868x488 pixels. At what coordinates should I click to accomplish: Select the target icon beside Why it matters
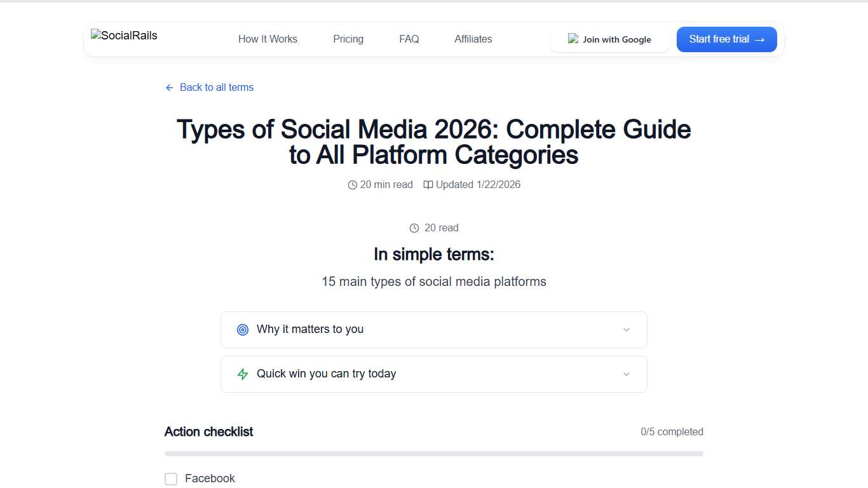(242, 330)
